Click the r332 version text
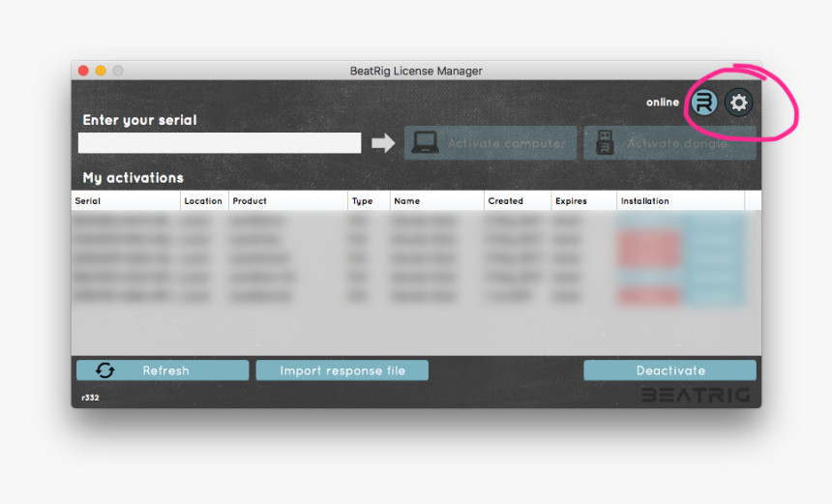Image resolution: width=832 pixels, height=504 pixels. [90, 398]
